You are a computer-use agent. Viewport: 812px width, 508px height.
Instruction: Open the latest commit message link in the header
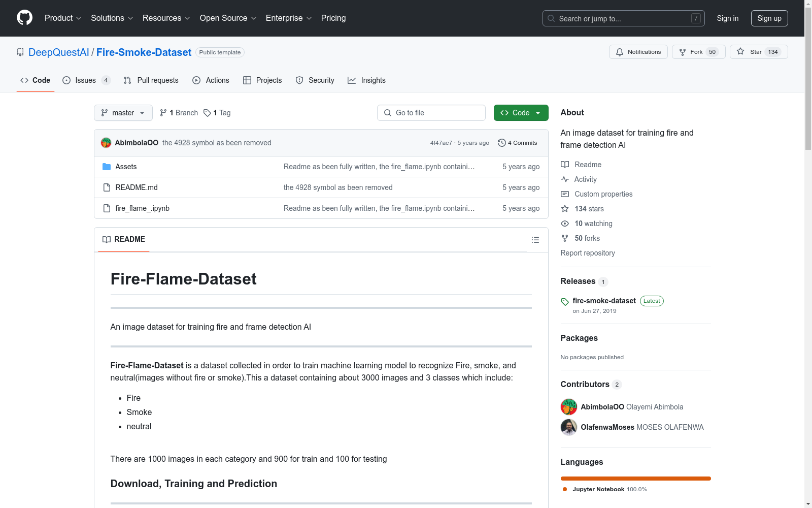217,143
